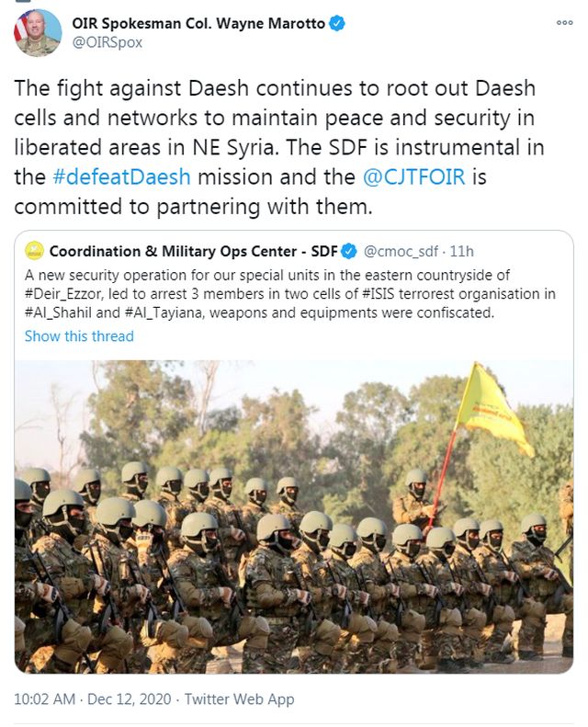Image resolution: width=588 pixels, height=727 pixels.
Task: Open the #Al_Shahil hashtag
Action: (60, 312)
